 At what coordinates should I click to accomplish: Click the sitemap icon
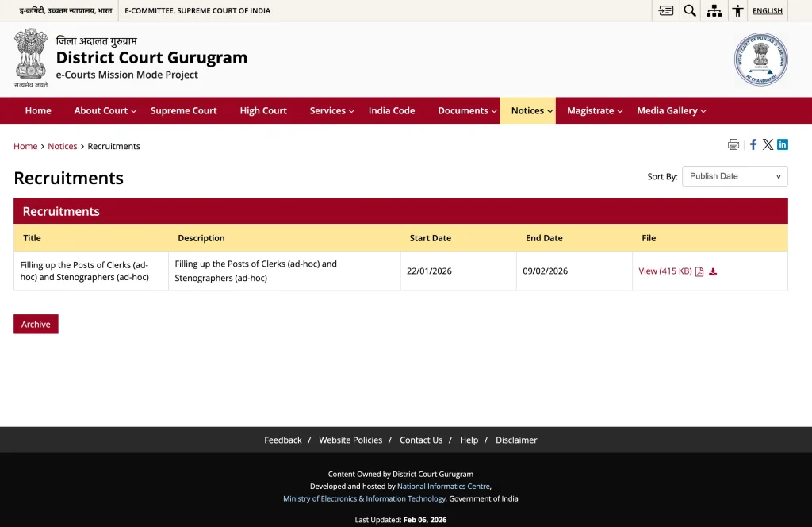(714, 10)
